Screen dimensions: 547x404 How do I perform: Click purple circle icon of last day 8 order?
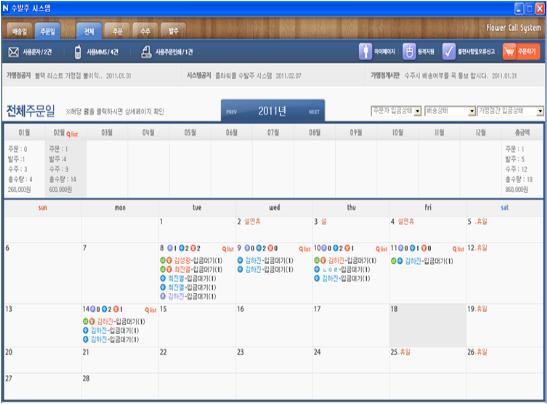click(x=163, y=296)
